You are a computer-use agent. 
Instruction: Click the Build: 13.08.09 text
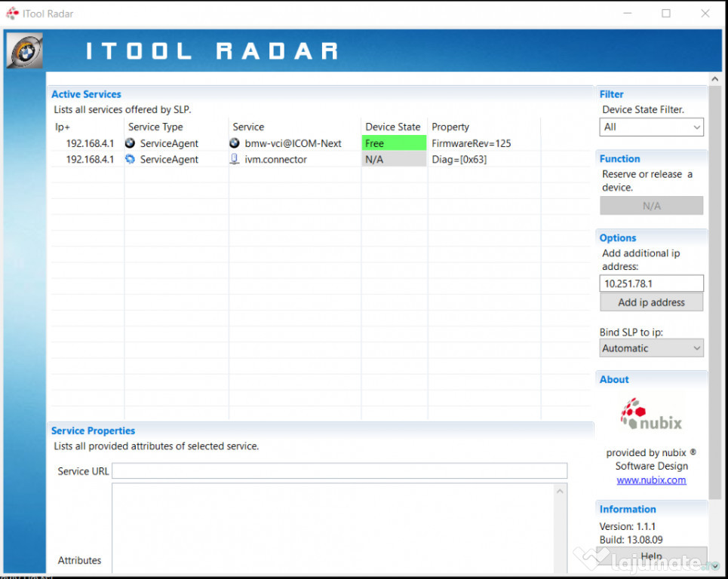coord(631,540)
